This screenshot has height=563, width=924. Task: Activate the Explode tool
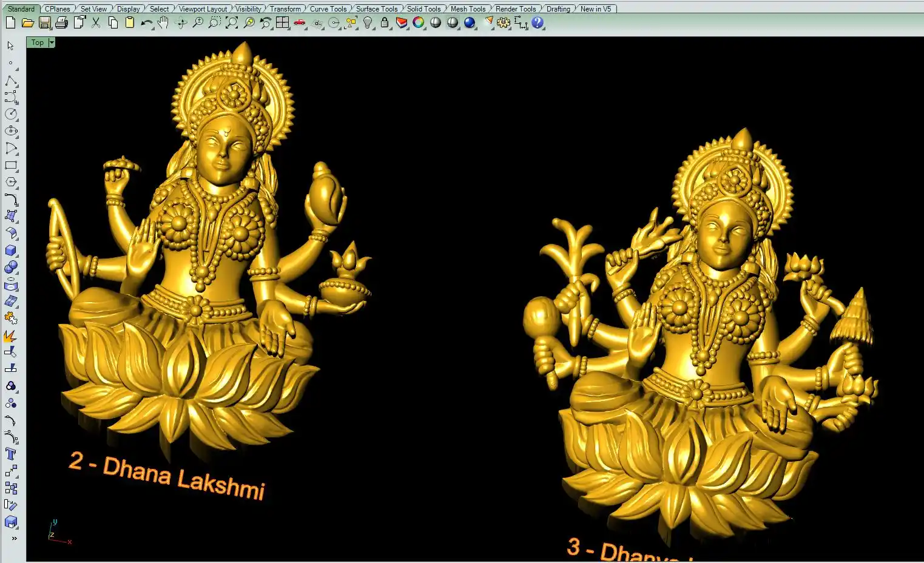click(11, 335)
